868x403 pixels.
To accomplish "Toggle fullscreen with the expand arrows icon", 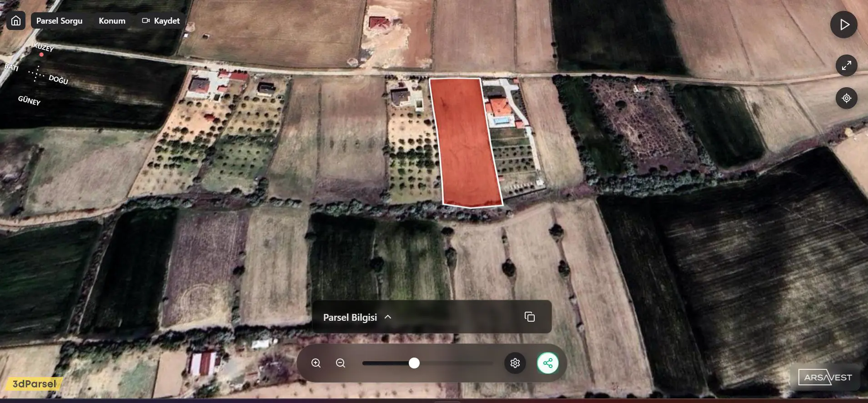I will [x=846, y=66].
